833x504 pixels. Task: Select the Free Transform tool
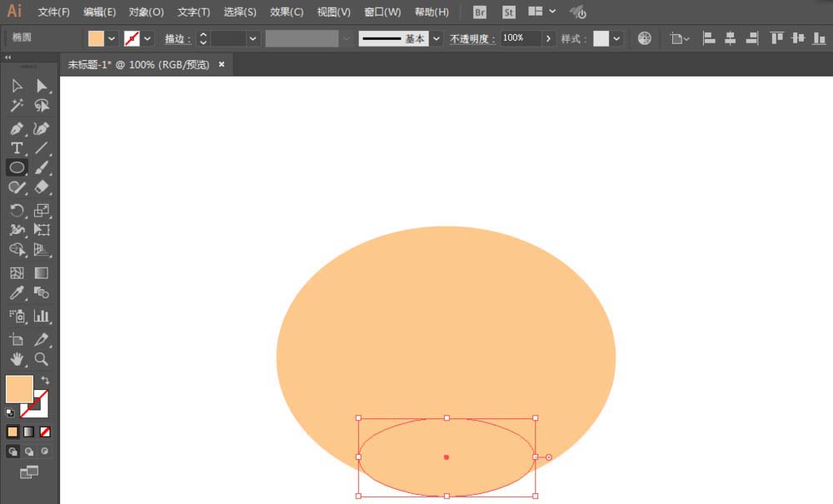click(x=42, y=230)
